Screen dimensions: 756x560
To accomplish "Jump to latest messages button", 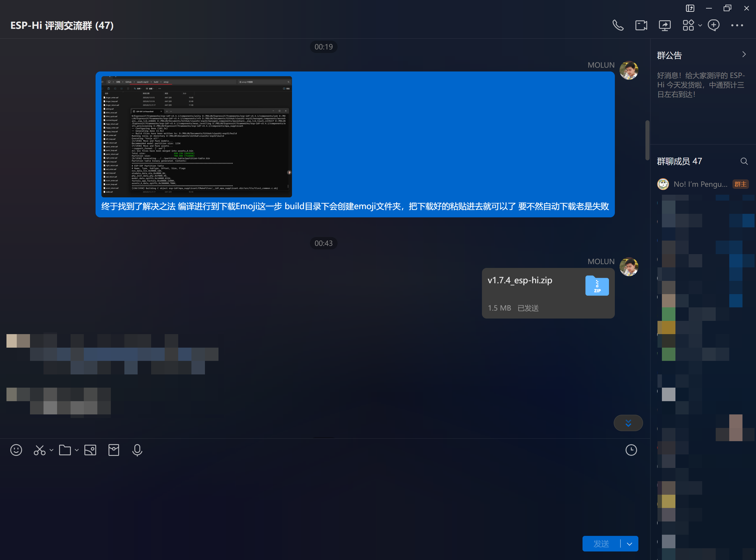I will tap(628, 423).
